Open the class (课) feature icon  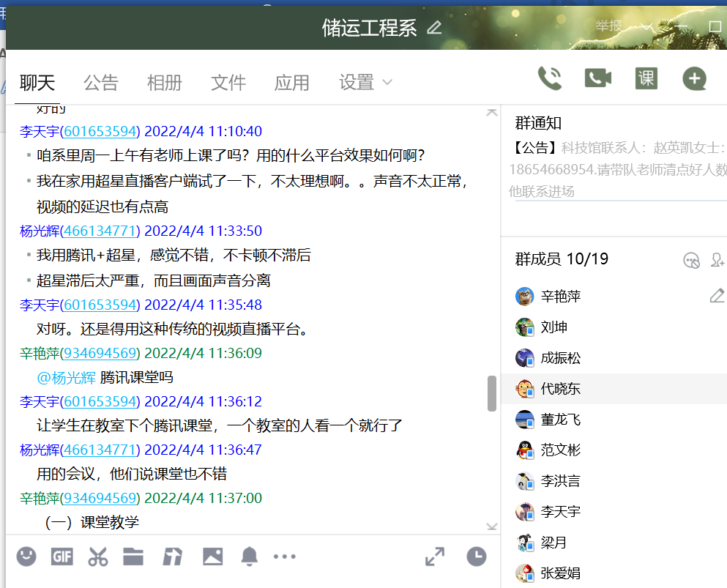(646, 78)
